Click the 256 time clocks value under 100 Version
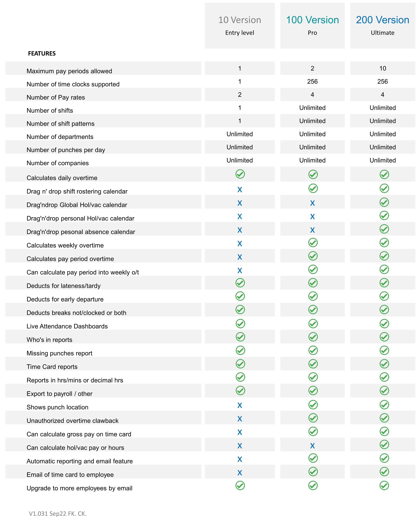Image resolution: width=420 pixels, height=528 pixels. (312, 81)
